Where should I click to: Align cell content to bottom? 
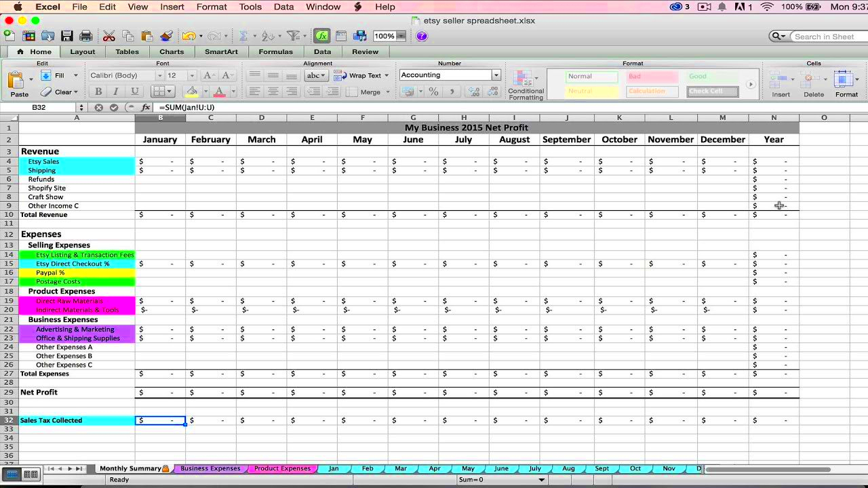pyautogui.click(x=292, y=75)
